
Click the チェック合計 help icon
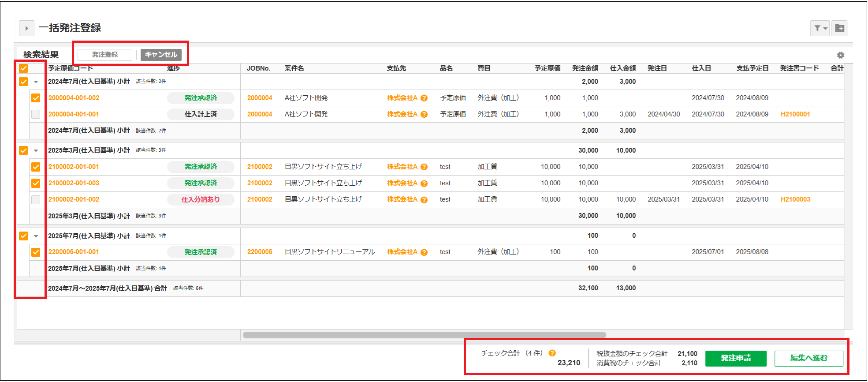[x=552, y=353]
